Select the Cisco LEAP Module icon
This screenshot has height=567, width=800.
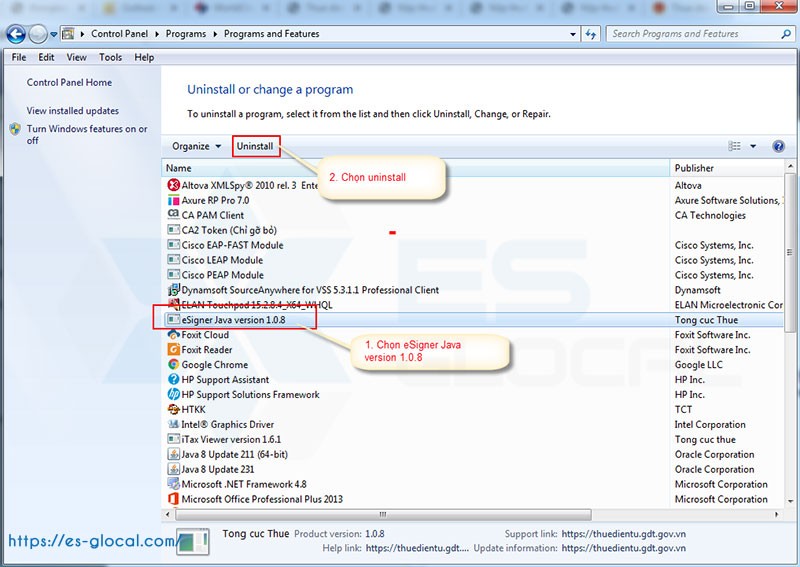(x=173, y=259)
